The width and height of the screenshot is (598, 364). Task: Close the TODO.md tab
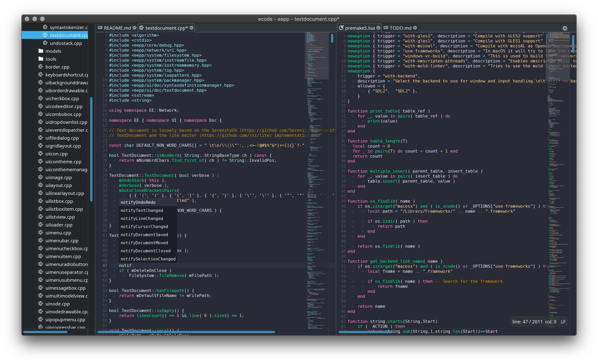point(415,28)
